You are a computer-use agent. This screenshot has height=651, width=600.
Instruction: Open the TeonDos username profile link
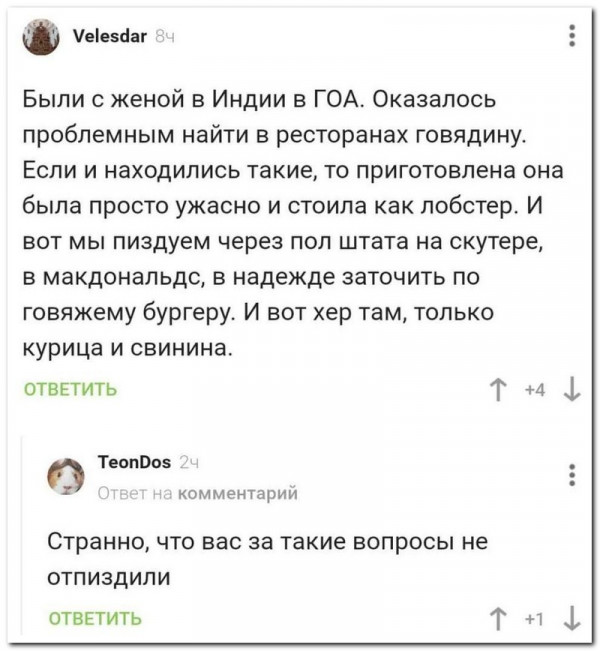coord(134,461)
